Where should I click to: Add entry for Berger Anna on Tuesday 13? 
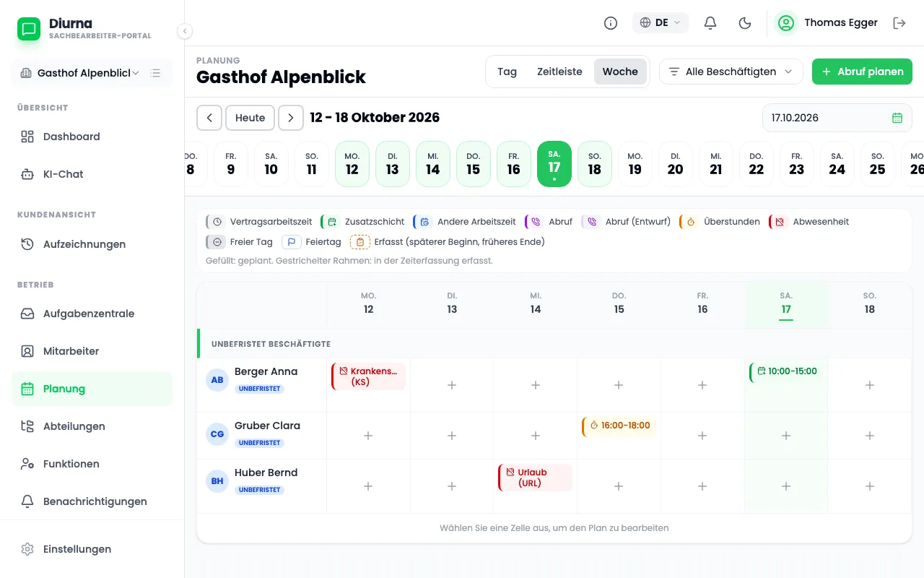point(452,385)
